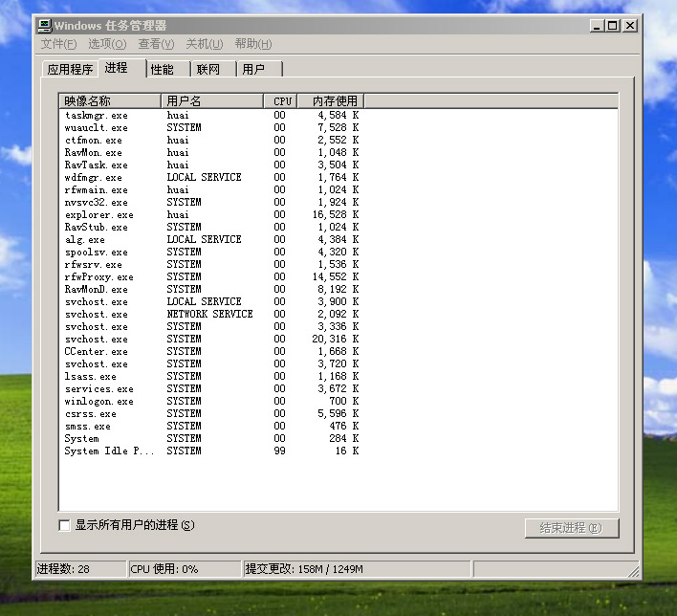
Task: Select the csrss.exe process
Action: point(211,414)
